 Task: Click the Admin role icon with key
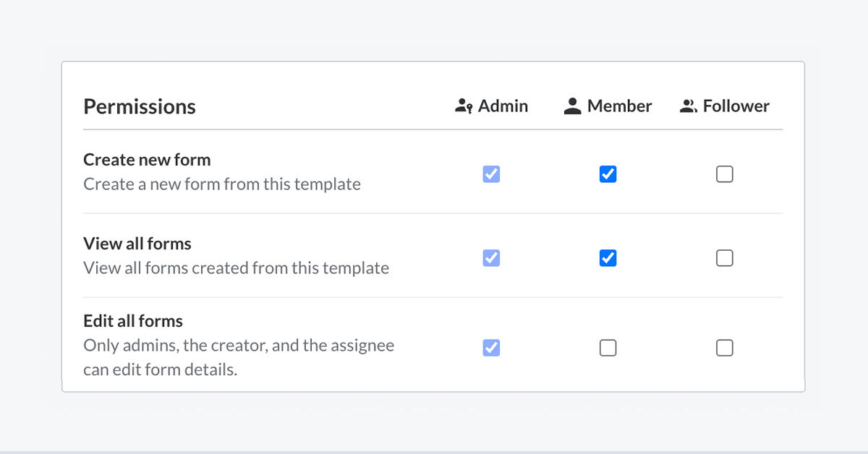point(464,106)
